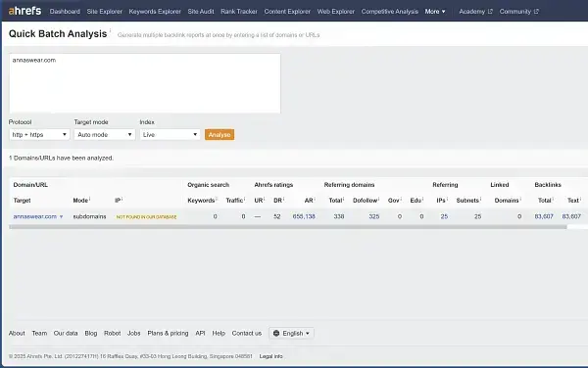588x368 pixels.
Task: Click the AR value 658,138
Action: click(x=304, y=216)
